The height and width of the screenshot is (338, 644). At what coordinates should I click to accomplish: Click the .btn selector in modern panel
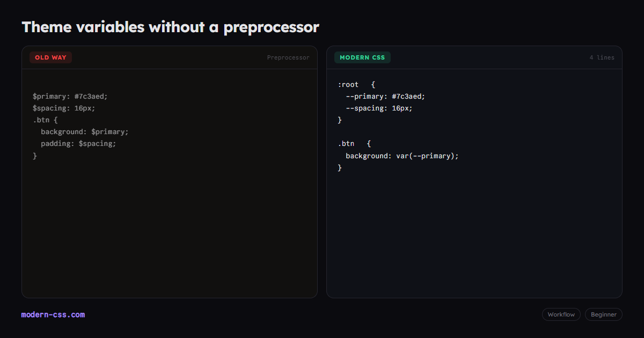coord(354,144)
